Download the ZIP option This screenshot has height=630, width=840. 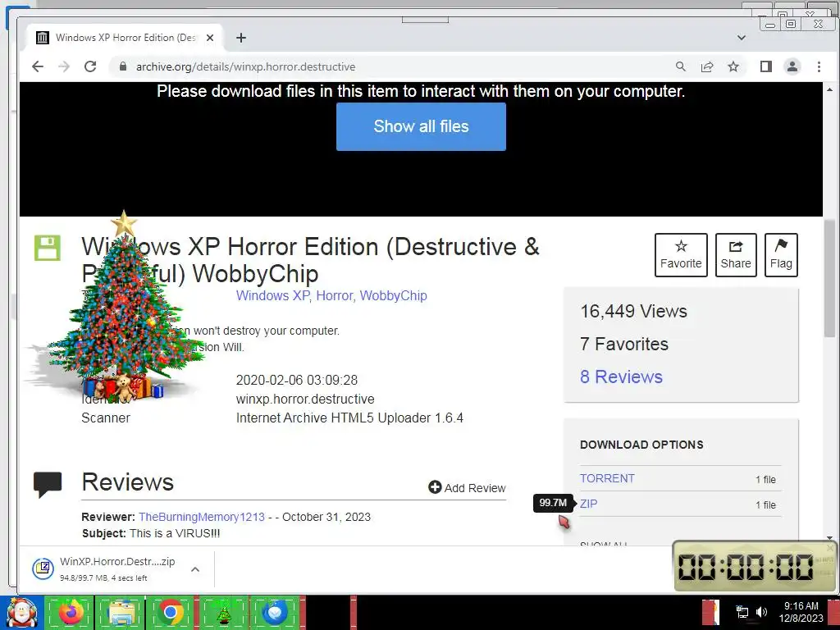point(588,504)
